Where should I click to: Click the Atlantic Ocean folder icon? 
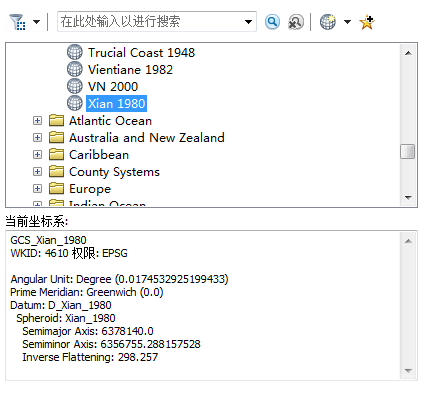(56, 120)
